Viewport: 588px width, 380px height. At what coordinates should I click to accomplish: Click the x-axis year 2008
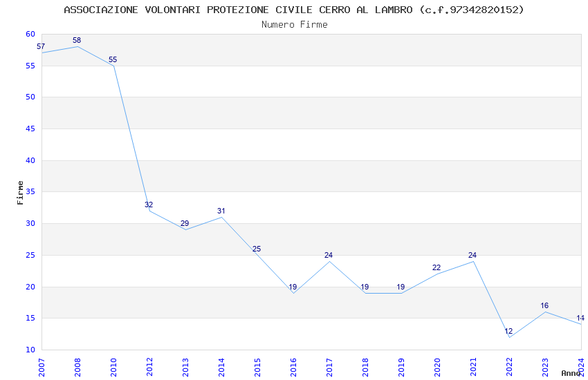point(77,368)
